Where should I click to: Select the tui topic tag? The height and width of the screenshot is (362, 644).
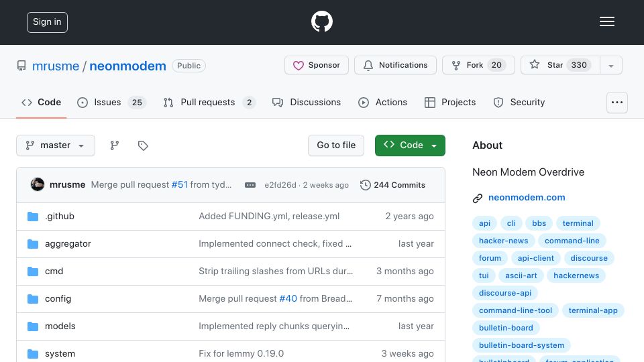[x=484, y=276]
